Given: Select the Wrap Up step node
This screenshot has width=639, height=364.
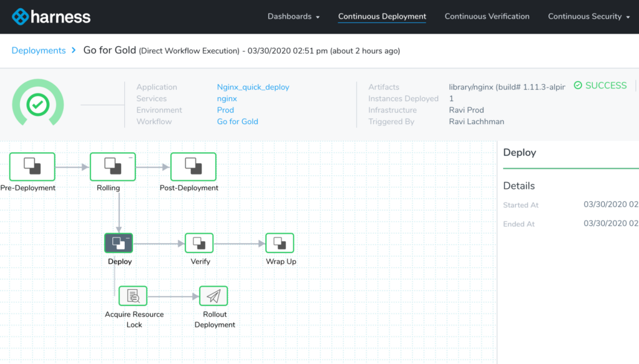Looking at the screenshot, I should coord(280,243).
